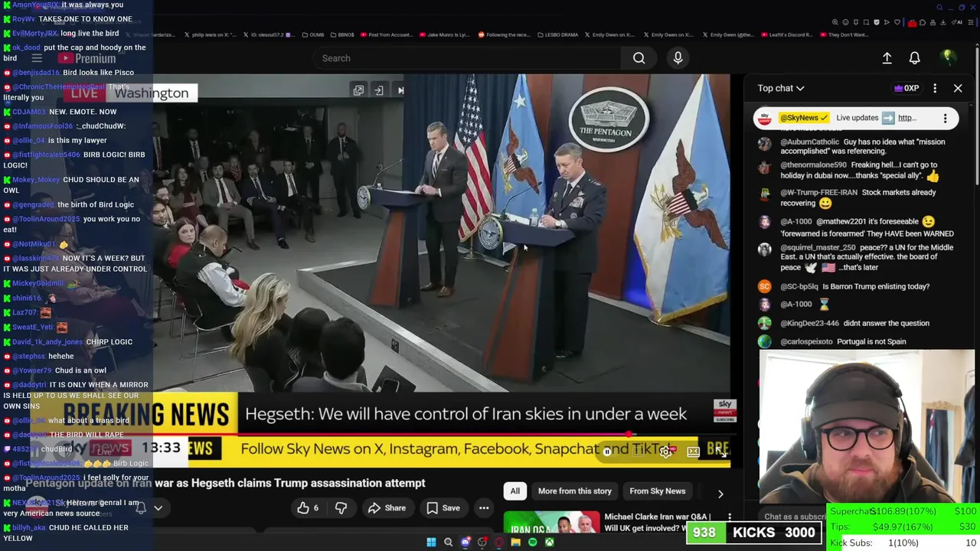The image size is (980, 551).
Task: Click browser toolbar send arrow icon
Action: (x=887, y=22)
